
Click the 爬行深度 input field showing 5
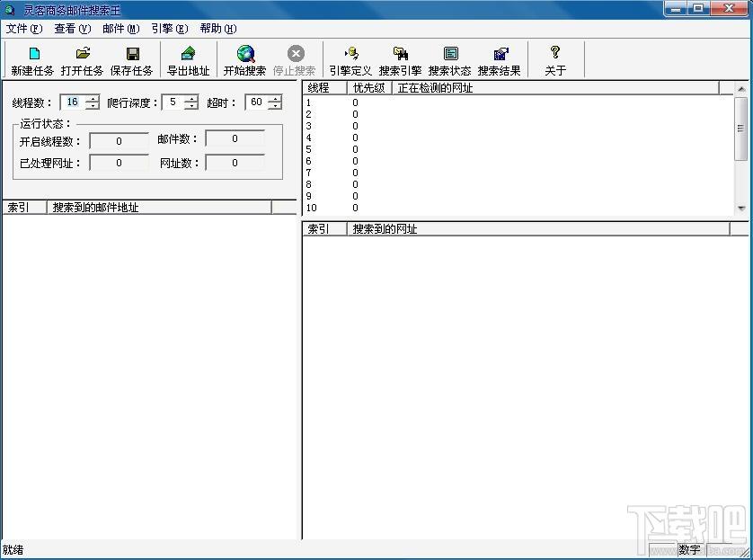(173, 102)
